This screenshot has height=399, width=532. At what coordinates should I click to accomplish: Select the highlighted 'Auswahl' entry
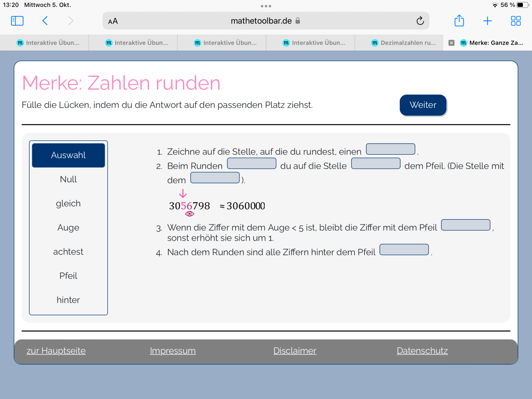68,155
